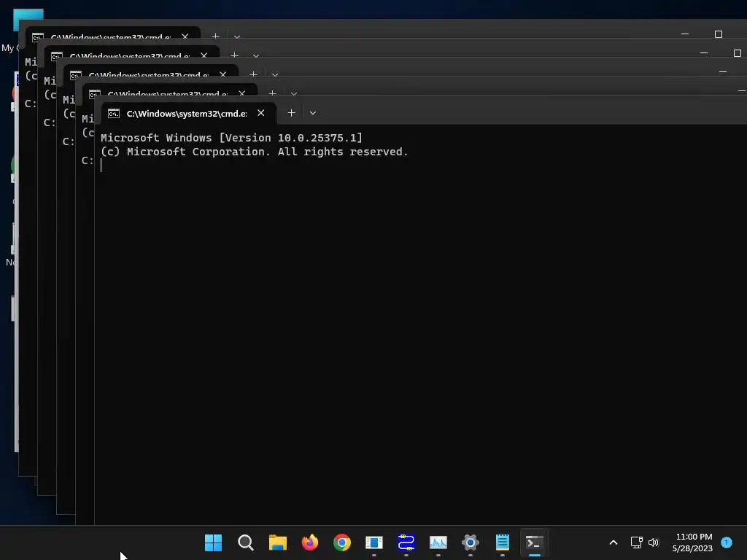Minimize the middle terminal window
This screenshot has width=747, height=560.
click(723, 72)
